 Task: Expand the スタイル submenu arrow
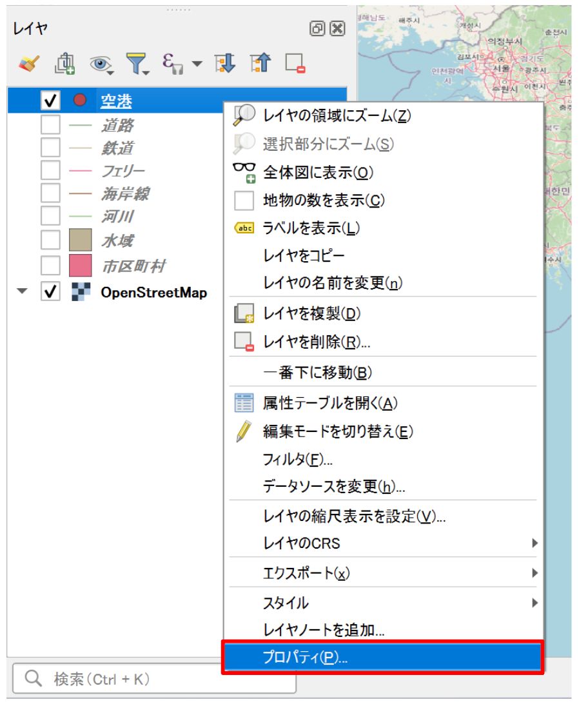tap(534, 603)
